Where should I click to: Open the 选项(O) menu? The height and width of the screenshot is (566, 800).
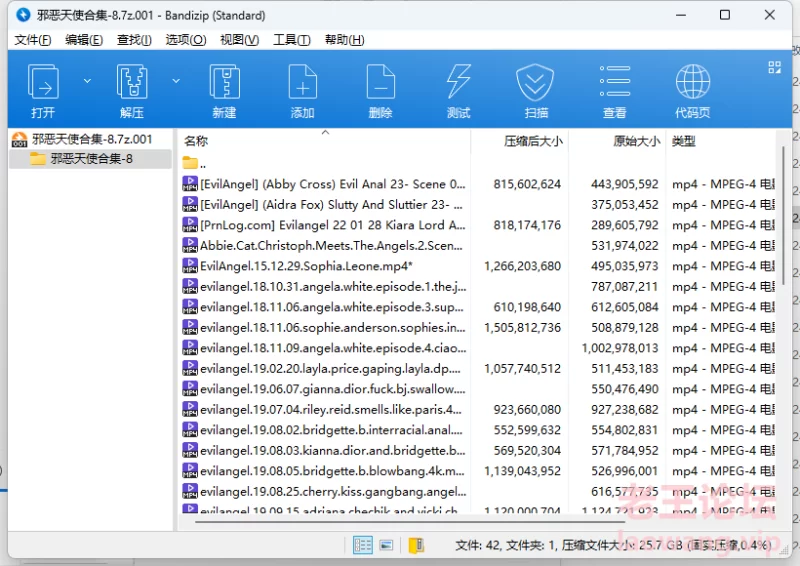click(x=186, y=40)
